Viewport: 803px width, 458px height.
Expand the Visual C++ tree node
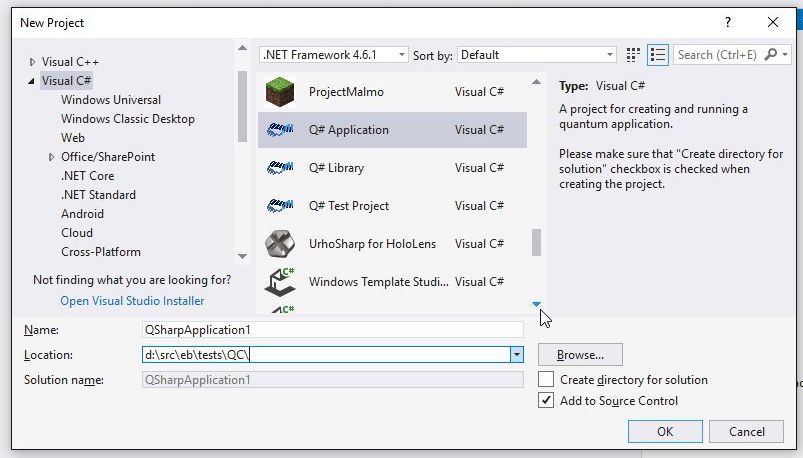coord(33,62)
